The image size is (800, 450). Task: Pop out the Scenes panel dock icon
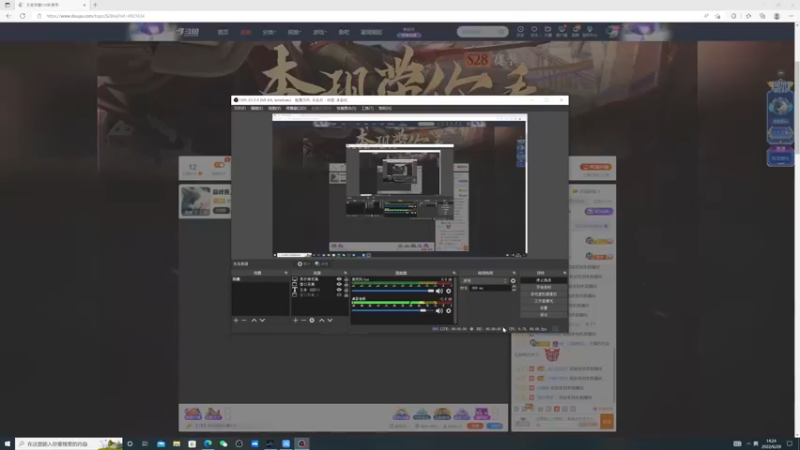coord(286,273)
